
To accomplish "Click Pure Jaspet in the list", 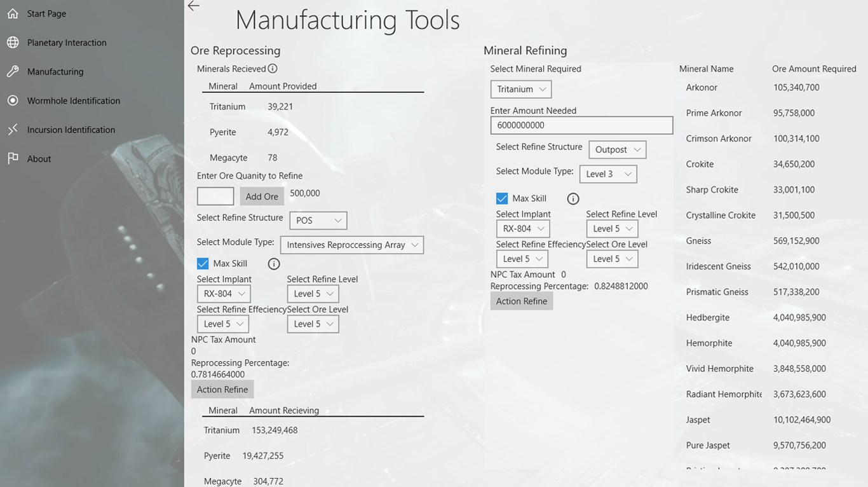I will click(708, 445).
